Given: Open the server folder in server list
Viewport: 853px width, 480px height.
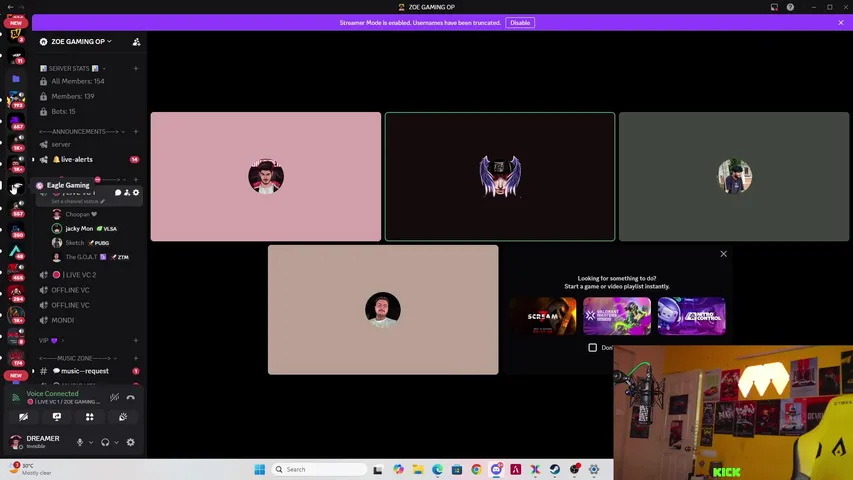Looking at the screenshot, I should pos(16,79).
